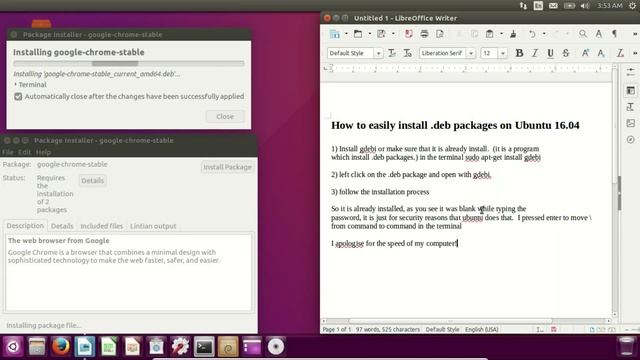The height and width of the screenshot is (360, 640).
Task: Click the Details button beside Status
Action: [93, 180]
